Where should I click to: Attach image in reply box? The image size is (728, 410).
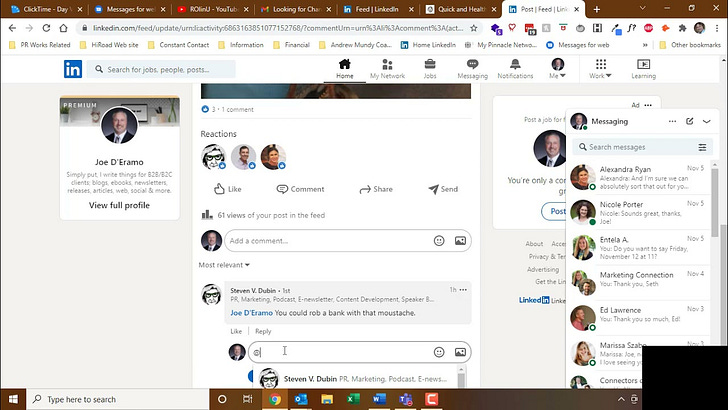[460, 352]
